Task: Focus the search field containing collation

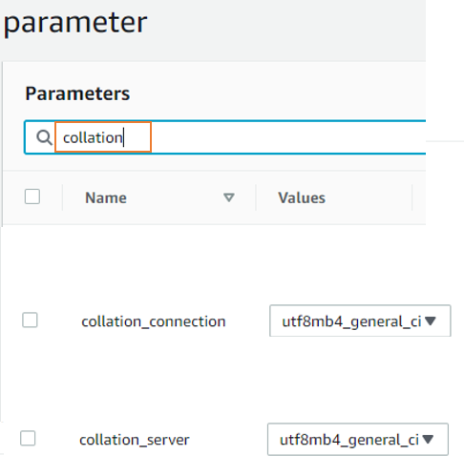Action: click(x=103, y=137)
